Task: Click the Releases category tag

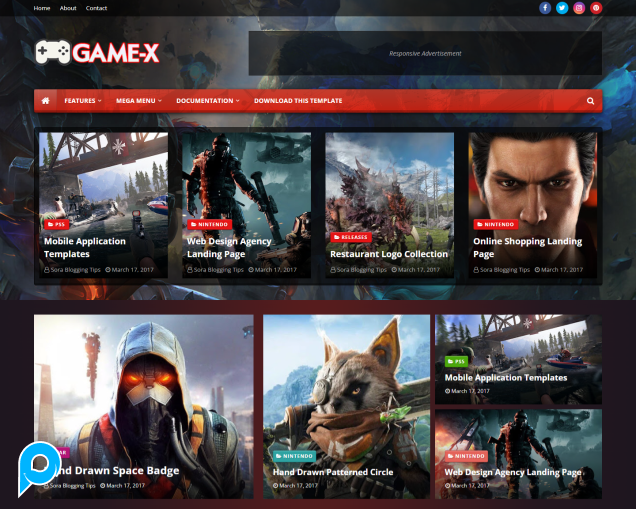Action: coord(351,237)
